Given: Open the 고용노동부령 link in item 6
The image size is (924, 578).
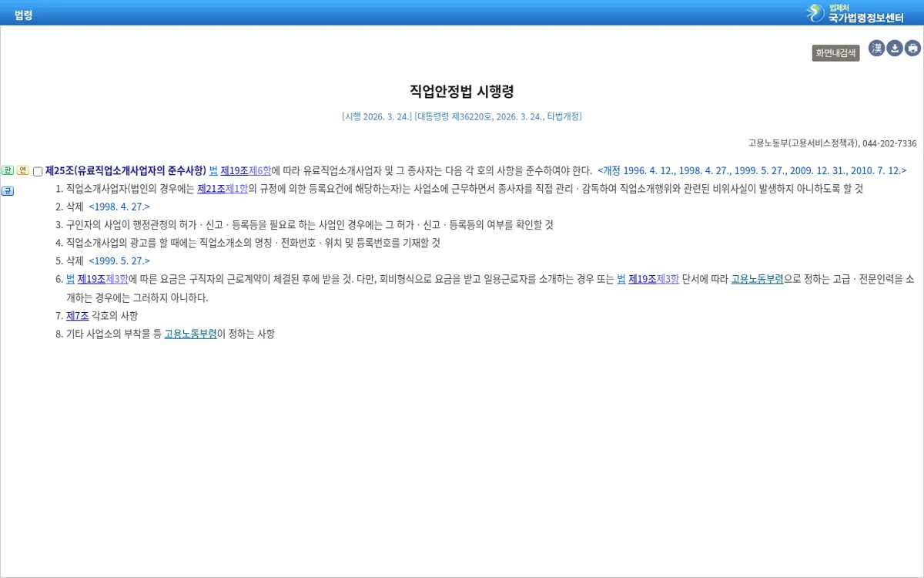Looking at the screenshot, I should (757, 279).
